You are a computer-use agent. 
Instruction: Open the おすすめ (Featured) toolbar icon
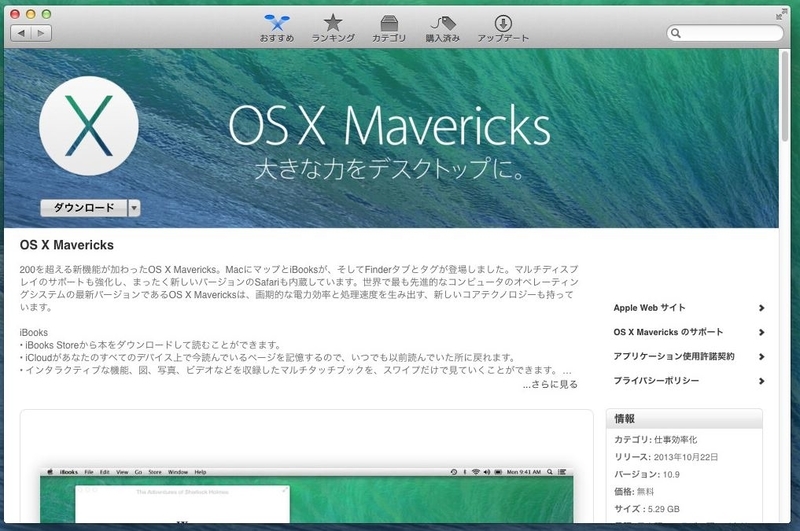click(277, 28)
